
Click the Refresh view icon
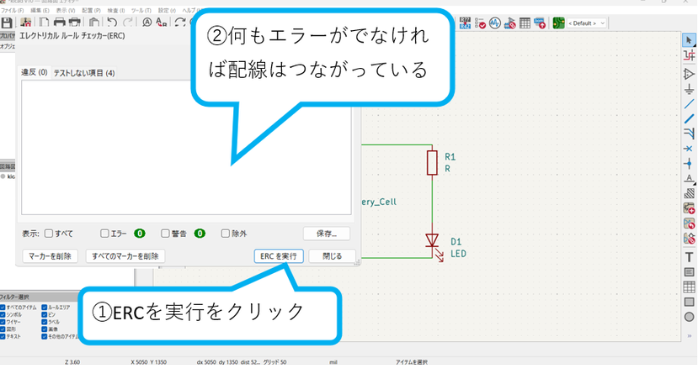click(x=180, y=22)
